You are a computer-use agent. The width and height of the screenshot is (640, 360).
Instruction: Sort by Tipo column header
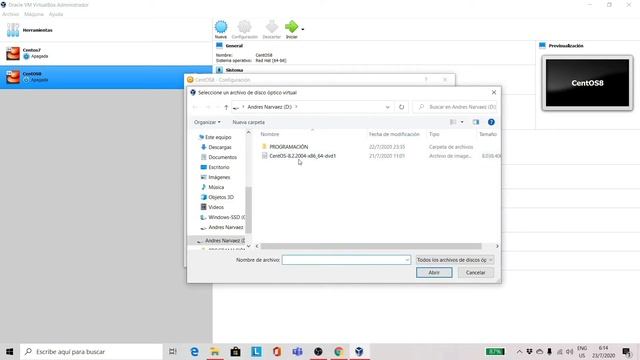pyautogui.click(x=434, y=134)
